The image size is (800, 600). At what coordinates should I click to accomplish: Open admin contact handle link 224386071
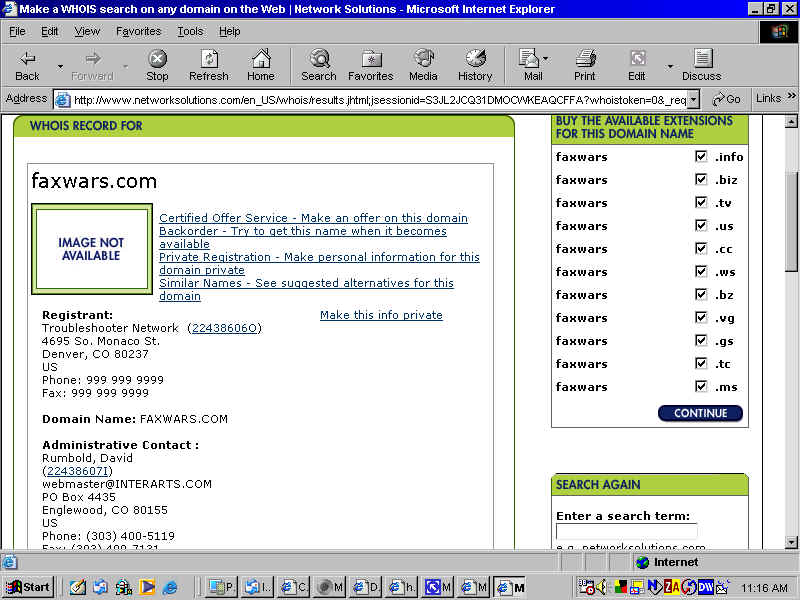point(78,471)
